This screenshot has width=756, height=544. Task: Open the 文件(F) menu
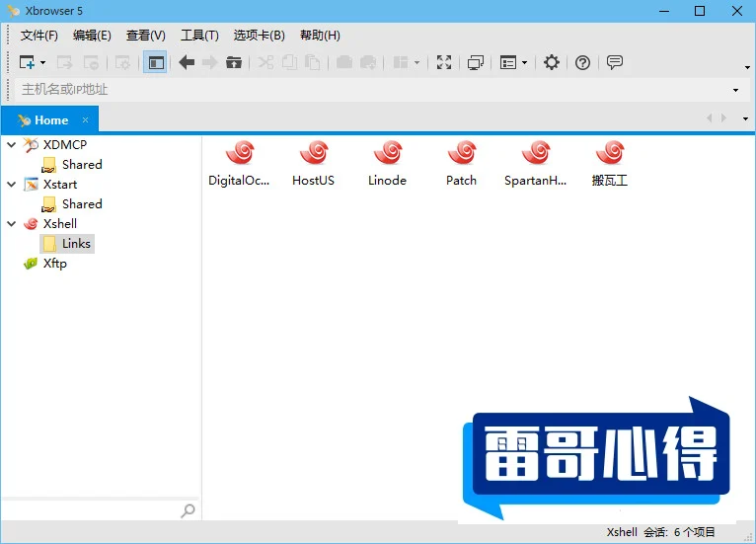[x=39, y=36]
